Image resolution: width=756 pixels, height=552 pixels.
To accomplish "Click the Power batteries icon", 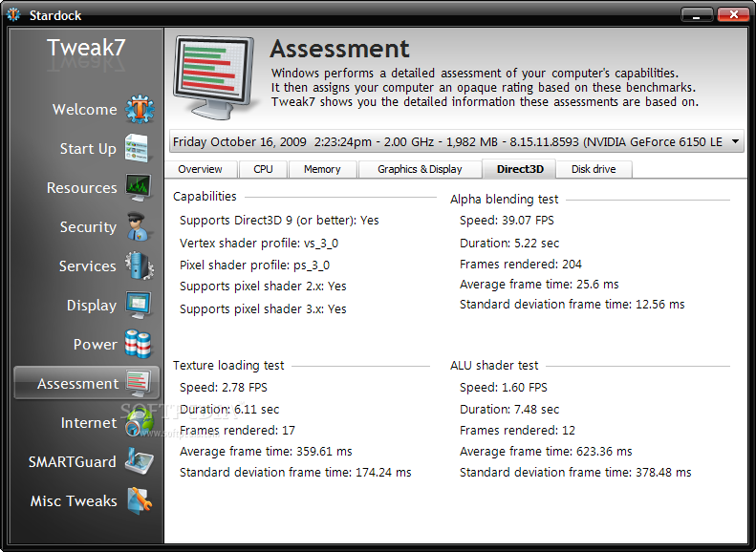I will [x=139, y=344].
